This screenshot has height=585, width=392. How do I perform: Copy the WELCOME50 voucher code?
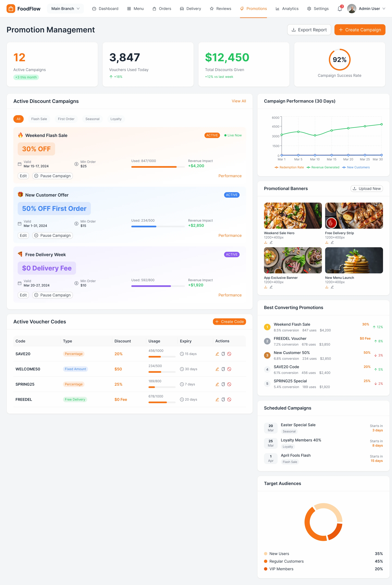223,369
